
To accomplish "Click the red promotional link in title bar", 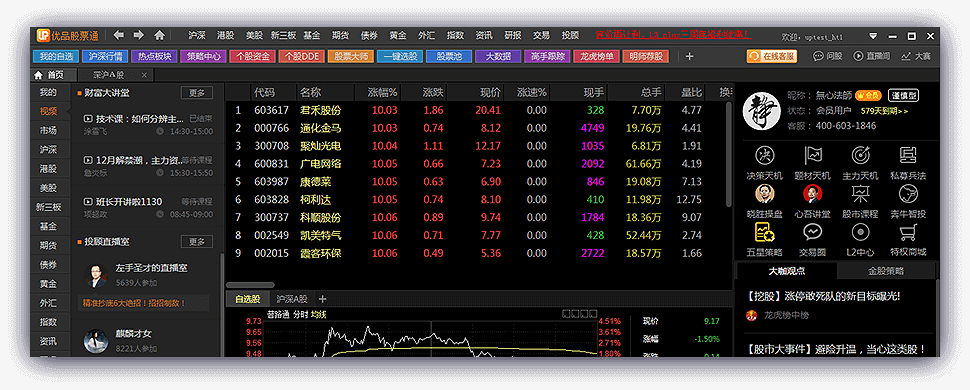I will tap(673, 35).
